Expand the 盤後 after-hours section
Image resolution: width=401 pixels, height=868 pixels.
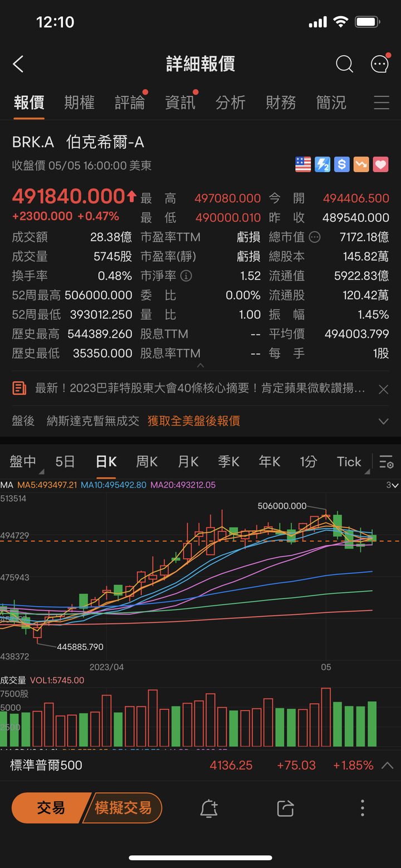click(383, 421)
